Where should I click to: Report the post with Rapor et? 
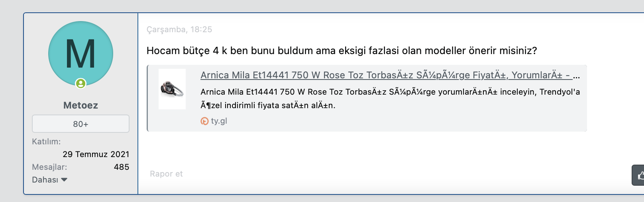166,174
